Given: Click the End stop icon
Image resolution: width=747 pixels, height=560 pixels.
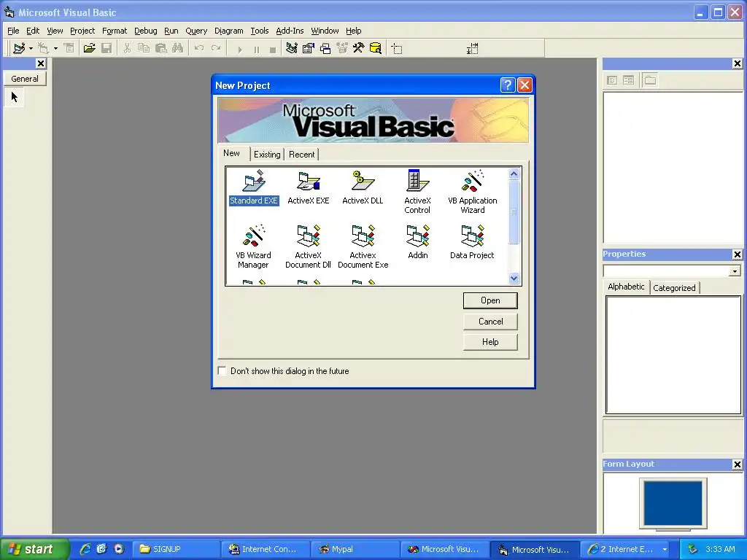Looking at the screenshot, I should click(273, 49).
